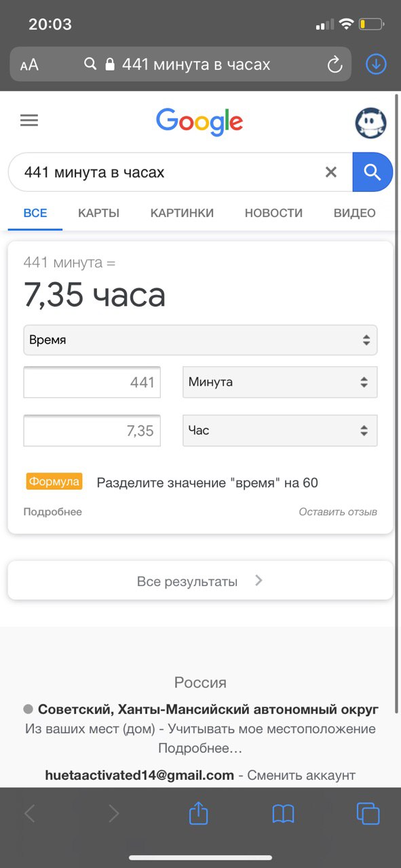Screen dimensions: 401x868
Task: Tap the Safari share icon
Action: click(x=198, y=813)
